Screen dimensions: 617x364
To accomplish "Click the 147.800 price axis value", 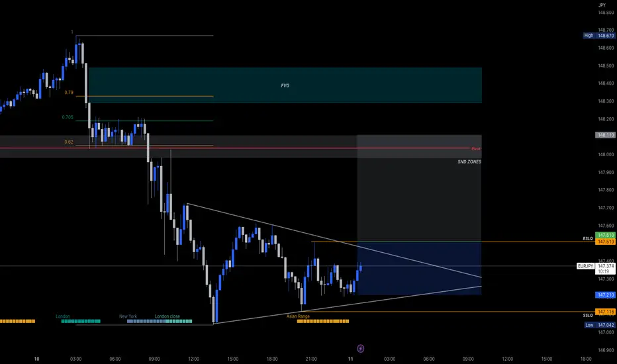I will point(606,190).
